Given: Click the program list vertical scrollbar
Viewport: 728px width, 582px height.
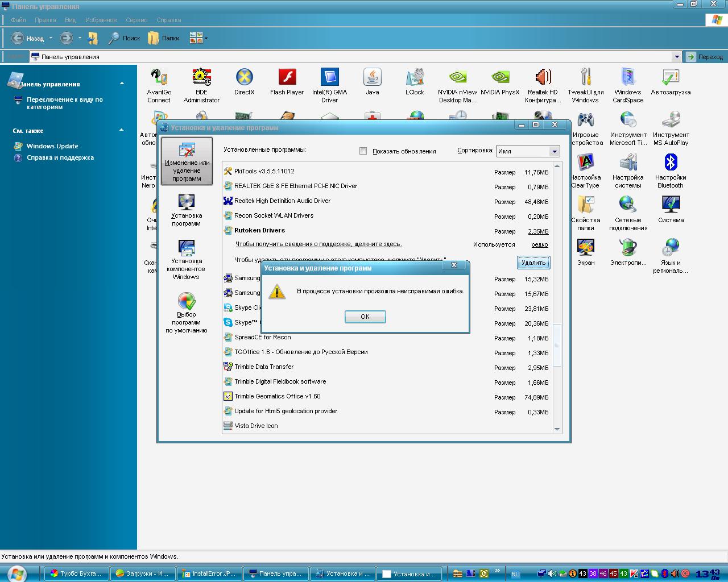Looking at the screenshot, I should click(x=557, y=345).
